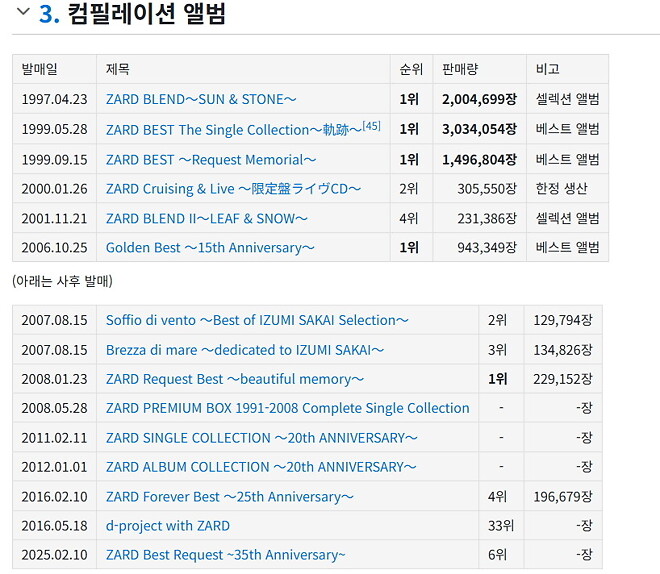Click the (아래는 사후 발매) caption
The image size is (660, 574).
[x=62, y=281]
